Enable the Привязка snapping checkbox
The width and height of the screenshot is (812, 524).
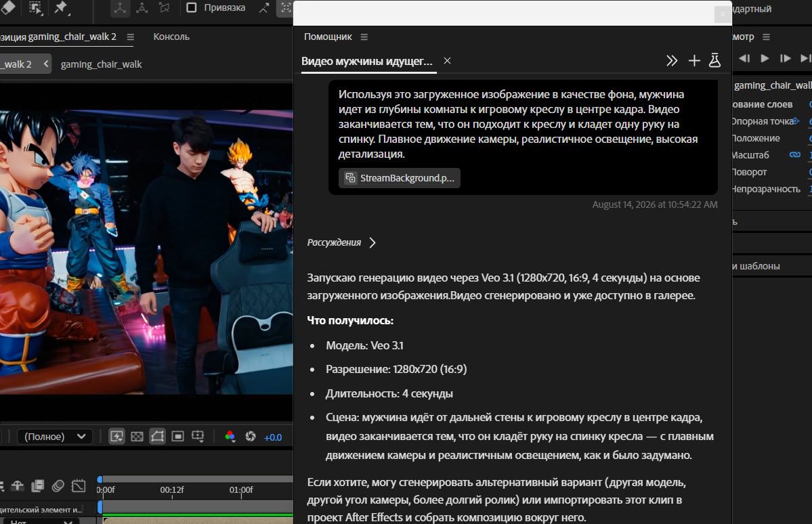pyautogui.click(x=192, y=7)
